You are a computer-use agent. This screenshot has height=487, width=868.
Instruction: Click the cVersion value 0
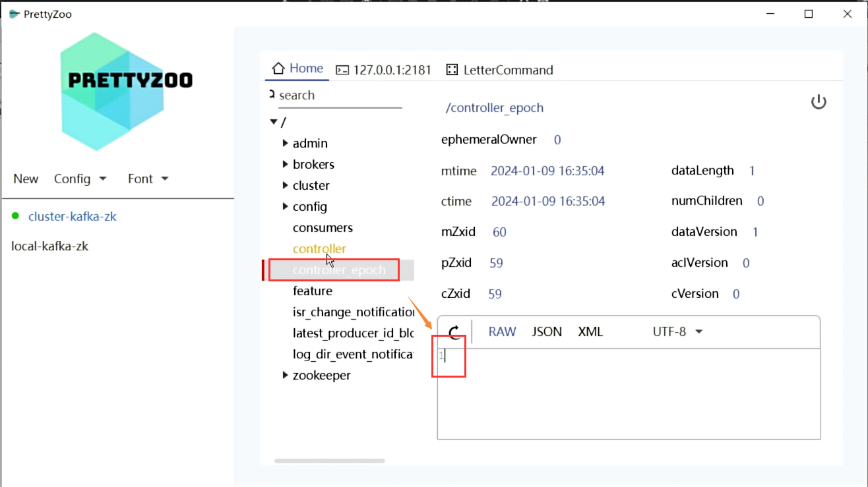point(736,294)
